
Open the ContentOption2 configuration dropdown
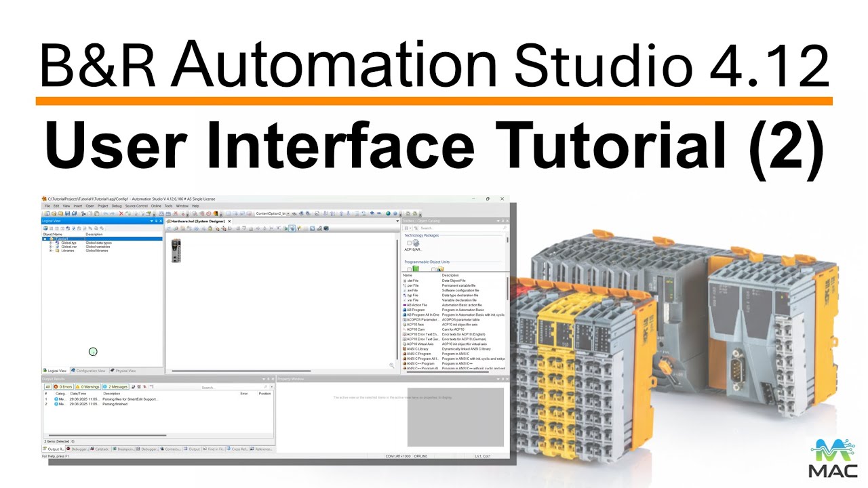click(x=288, y=213)
